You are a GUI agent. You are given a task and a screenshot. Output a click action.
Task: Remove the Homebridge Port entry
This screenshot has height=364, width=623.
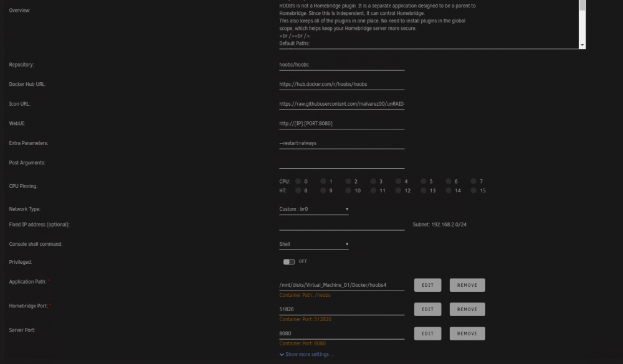pos(467,309)
